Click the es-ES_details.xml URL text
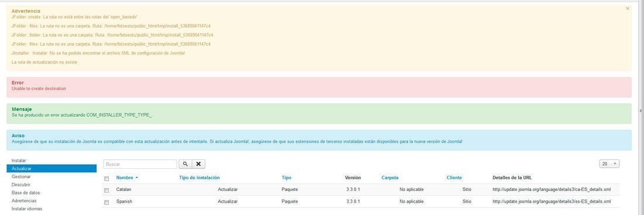The width and height of the screenshot is (644, 215). (551, 202)
